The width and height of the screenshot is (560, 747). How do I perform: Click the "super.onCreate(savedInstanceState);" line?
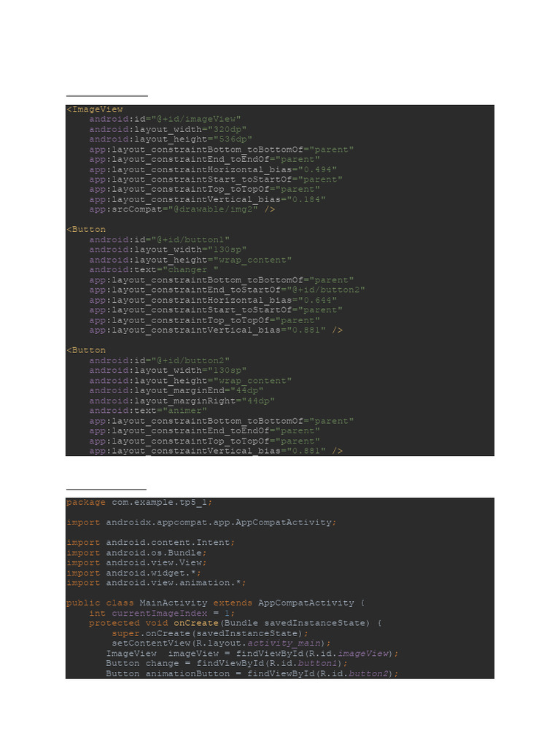click(x=210, y=634)
